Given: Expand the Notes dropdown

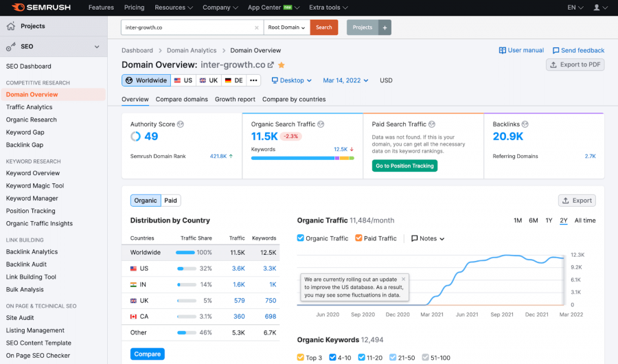Looking at the screenshot, I should tap(442, 239).
